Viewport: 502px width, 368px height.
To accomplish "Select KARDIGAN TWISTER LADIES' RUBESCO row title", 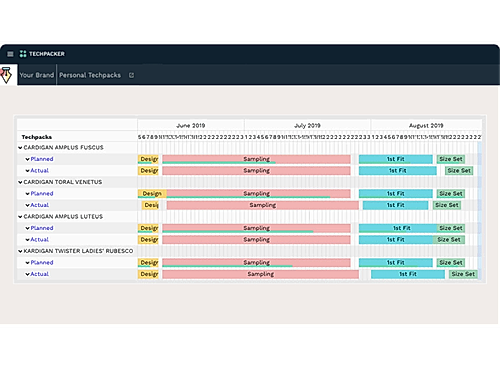I will tap(78, 251).
